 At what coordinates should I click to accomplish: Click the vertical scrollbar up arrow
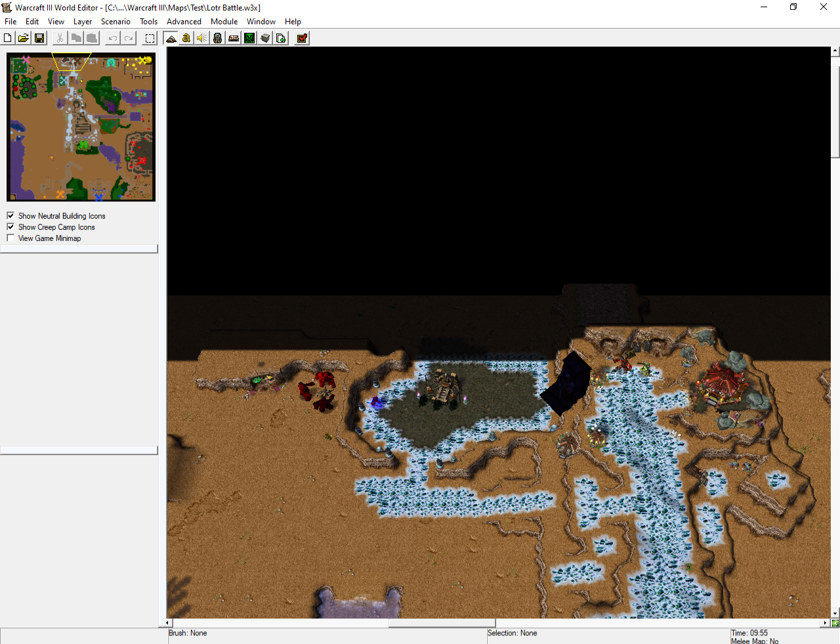pyautogui.click(x=835, y=51)
